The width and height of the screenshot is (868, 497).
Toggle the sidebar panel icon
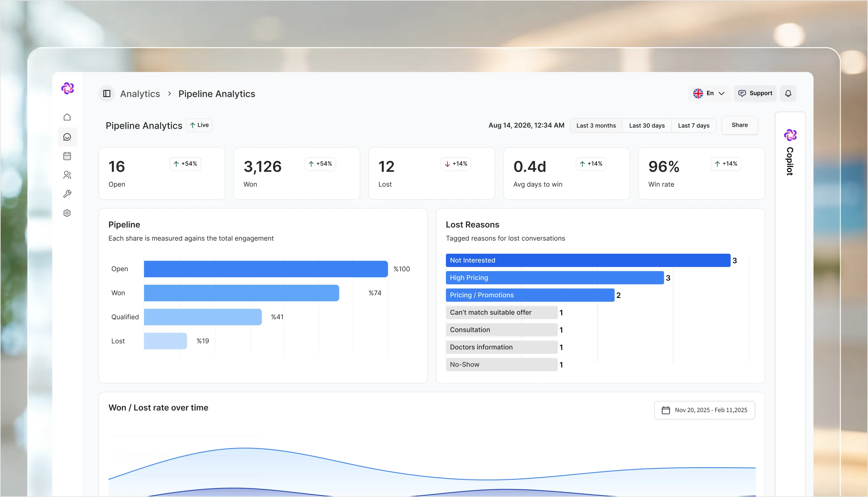107,94
